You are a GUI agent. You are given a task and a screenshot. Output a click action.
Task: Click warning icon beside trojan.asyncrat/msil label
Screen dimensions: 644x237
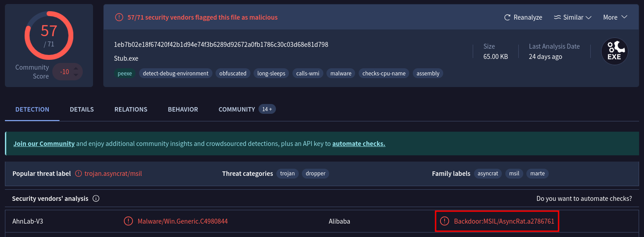79,174
